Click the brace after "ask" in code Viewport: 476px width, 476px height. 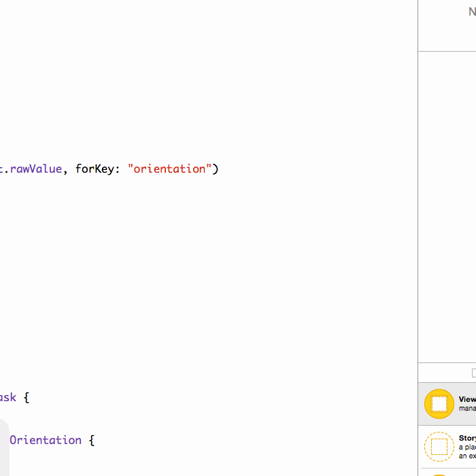27,397
